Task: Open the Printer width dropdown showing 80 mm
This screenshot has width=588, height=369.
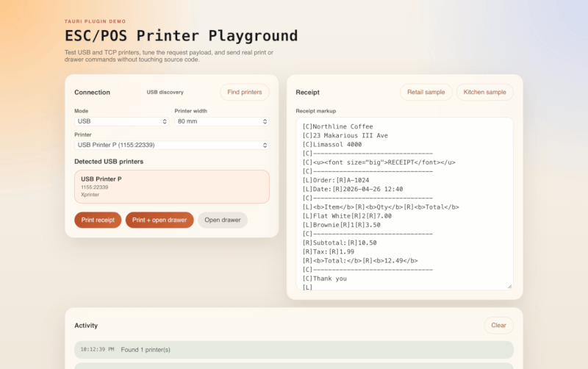Action: (x=222, y=121)
